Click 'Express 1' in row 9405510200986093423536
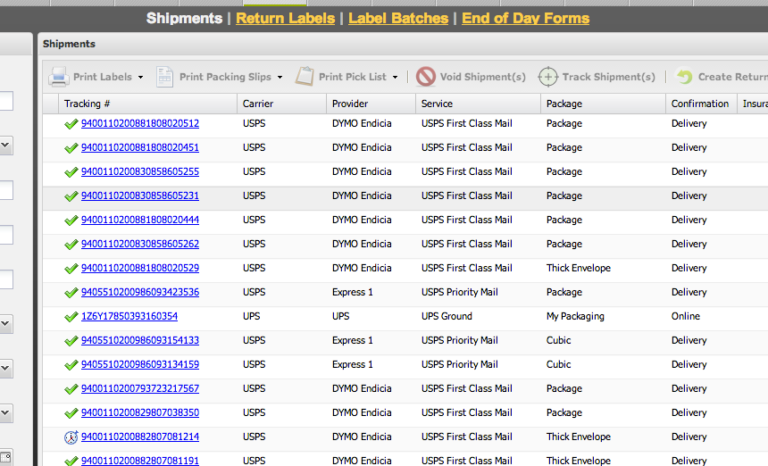 tap(352, 292)
